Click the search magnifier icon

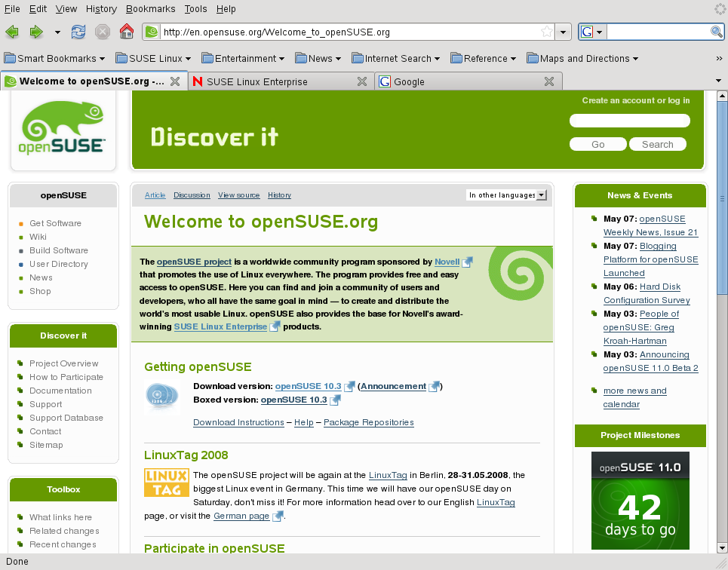tap(717, 32)
